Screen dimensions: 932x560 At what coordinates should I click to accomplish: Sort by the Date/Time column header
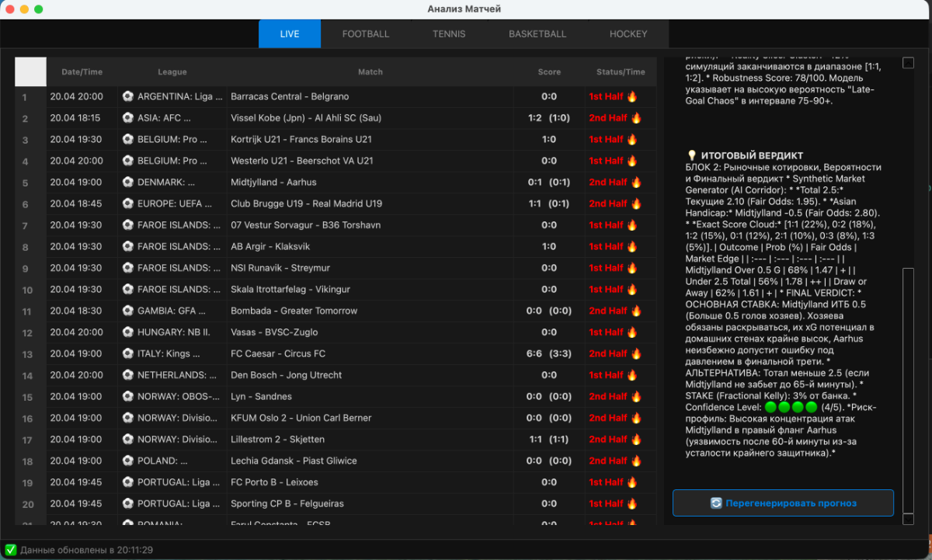pyautogui.click(x=82, y=72)
